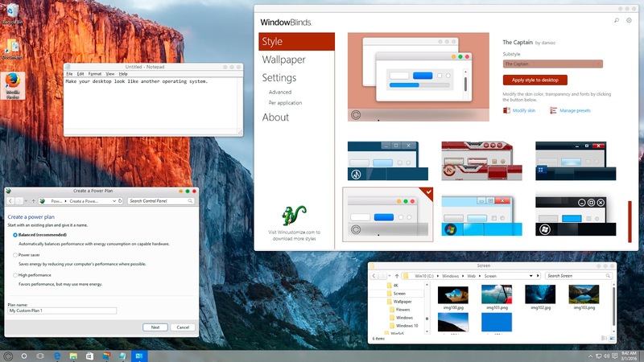Open Mozilla Firefox desktop shortcut
The height and width of the screenshot is (362, 644).
[14, 83]
